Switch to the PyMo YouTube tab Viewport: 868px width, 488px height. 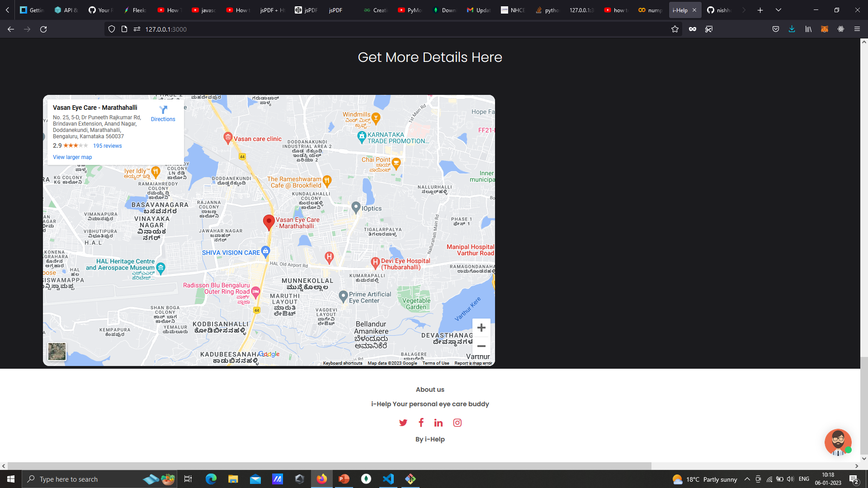coord(410,10)
